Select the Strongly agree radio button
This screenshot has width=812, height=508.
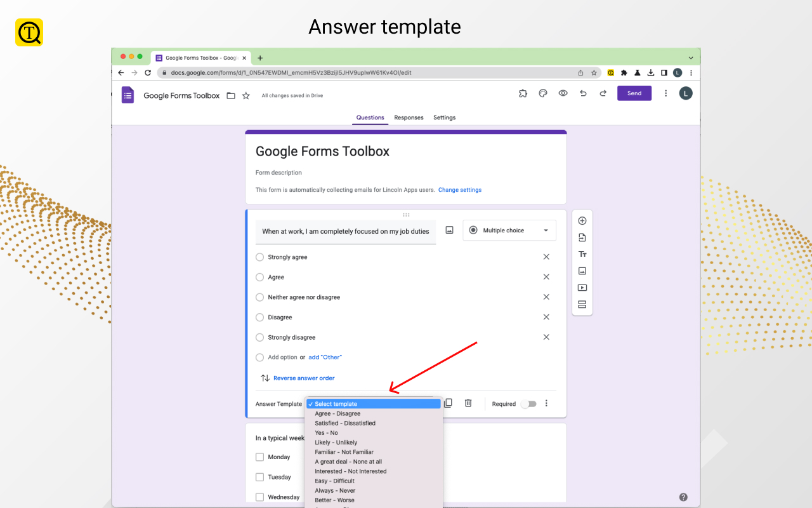(259, 257)
